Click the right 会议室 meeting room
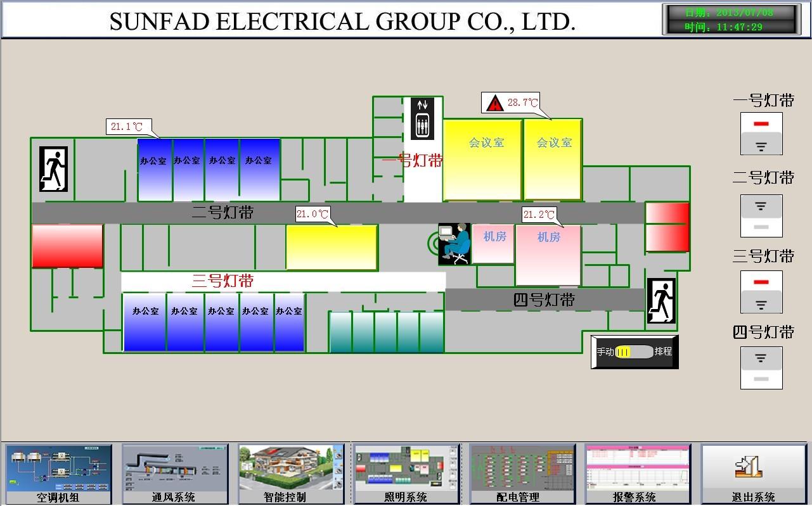 tap(553, 160)
